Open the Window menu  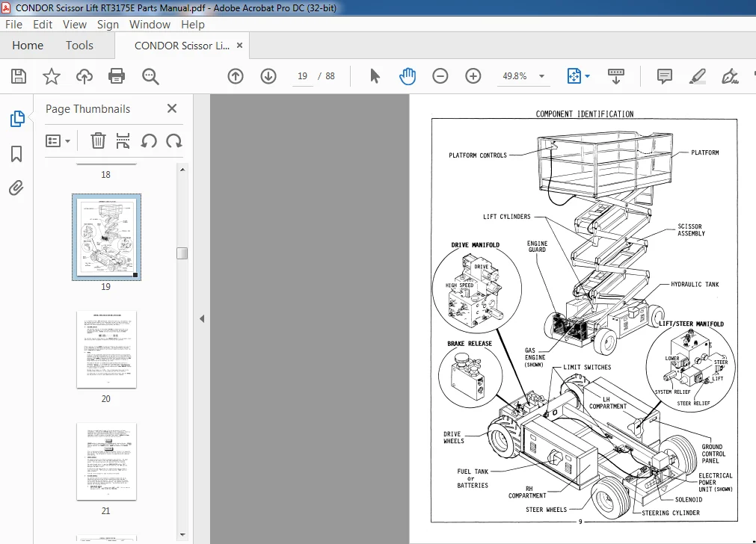(150, 25)
